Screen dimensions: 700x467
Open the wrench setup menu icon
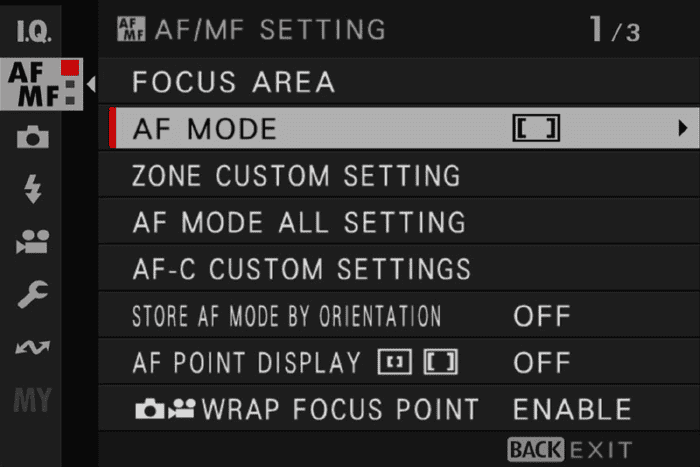(33, 294)
